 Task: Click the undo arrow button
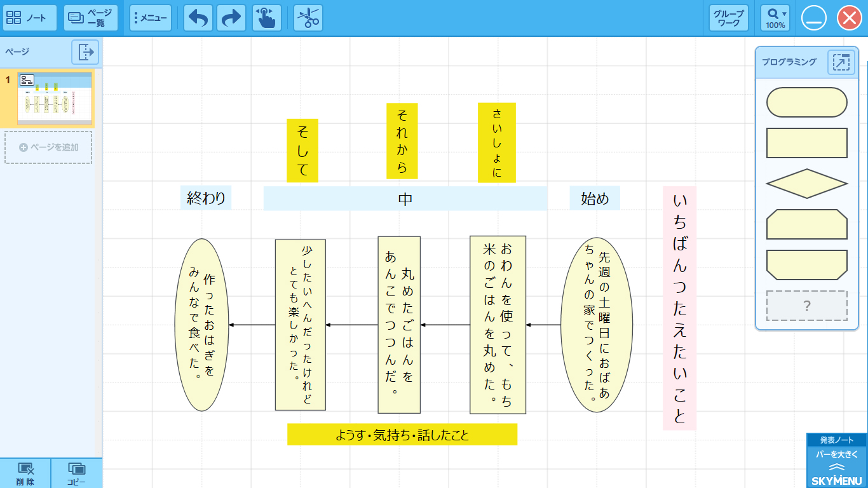click(198, 18)
